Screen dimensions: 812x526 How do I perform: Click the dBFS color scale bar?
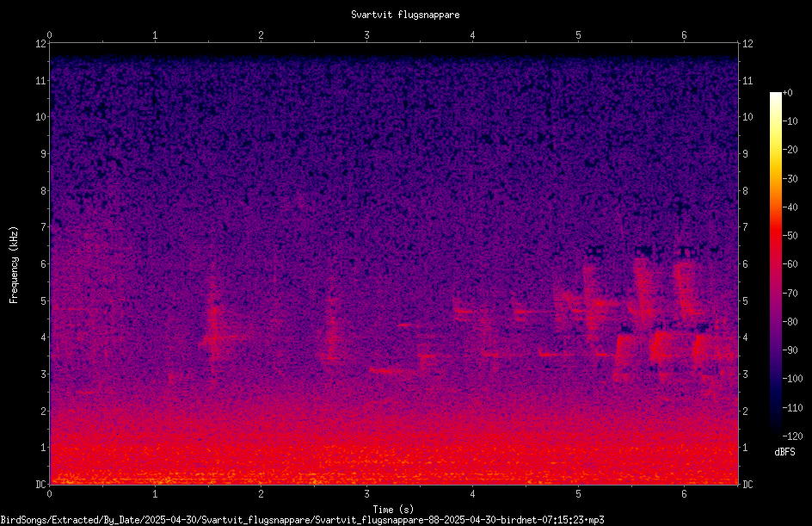point(775,264)
